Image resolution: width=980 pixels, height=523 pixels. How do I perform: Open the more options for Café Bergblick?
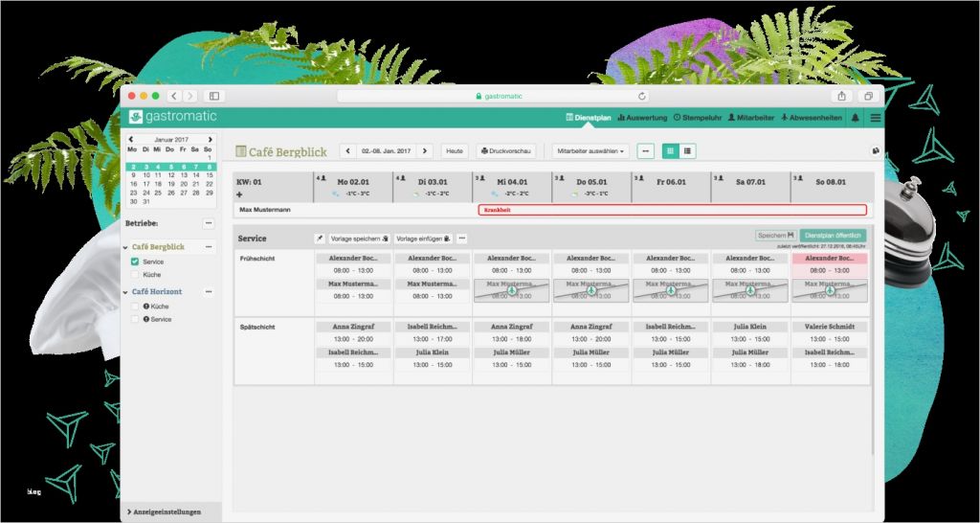click(209, 247)
